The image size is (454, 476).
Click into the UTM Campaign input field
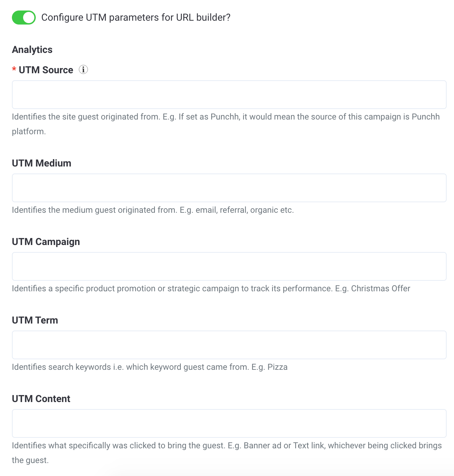coord(229,266)
